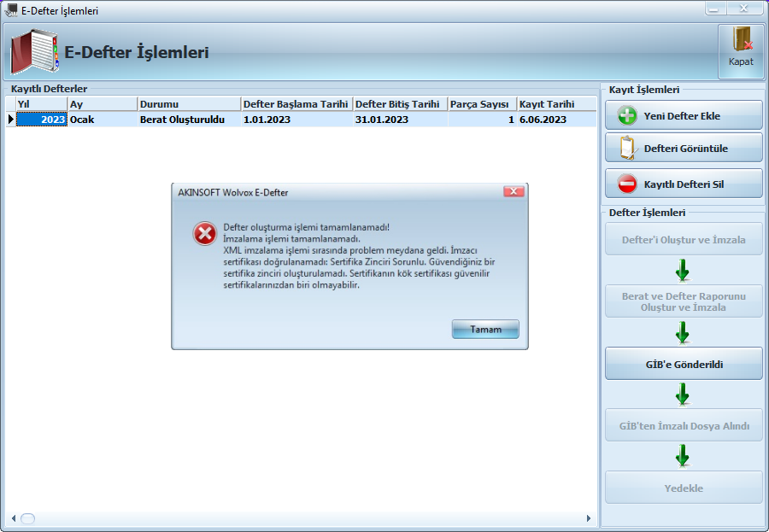769x532 pixels.
Task: Click the 31.01.2023 end date cell
Action: tap(400, 120)
